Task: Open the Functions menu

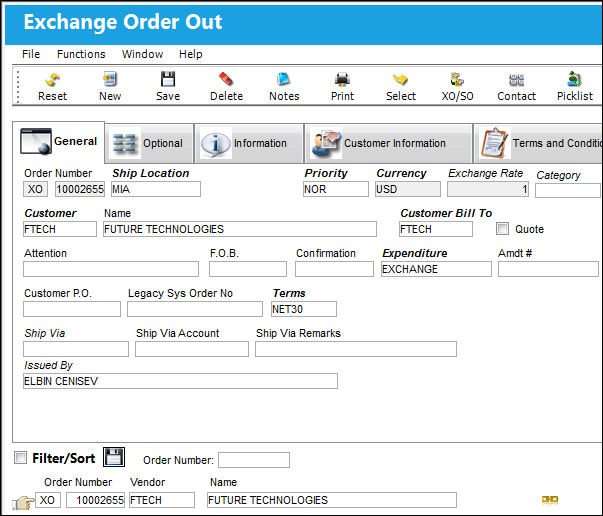Action: click(x=81, y=54)
